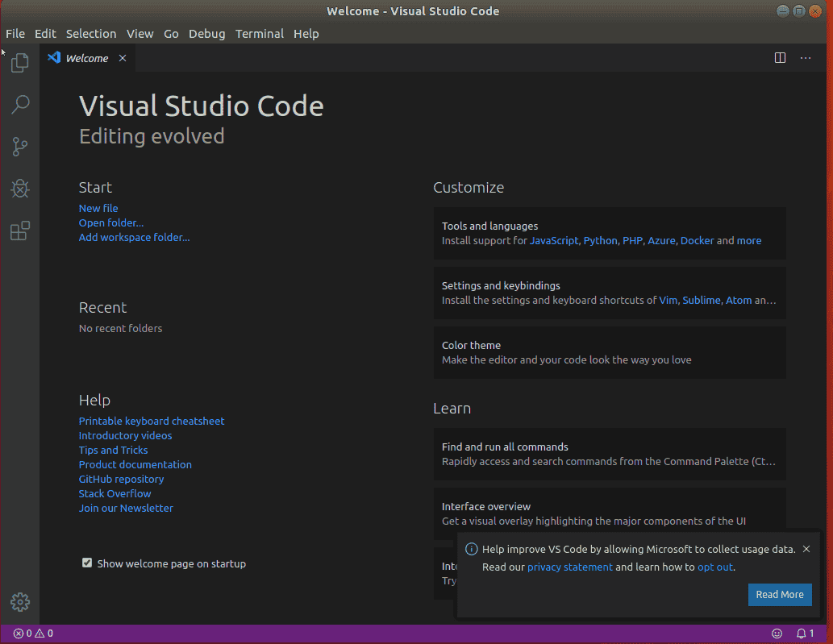Maximize the Visual Studio Code window
This screenshot has height=644, width=833.
pos(799,11)
